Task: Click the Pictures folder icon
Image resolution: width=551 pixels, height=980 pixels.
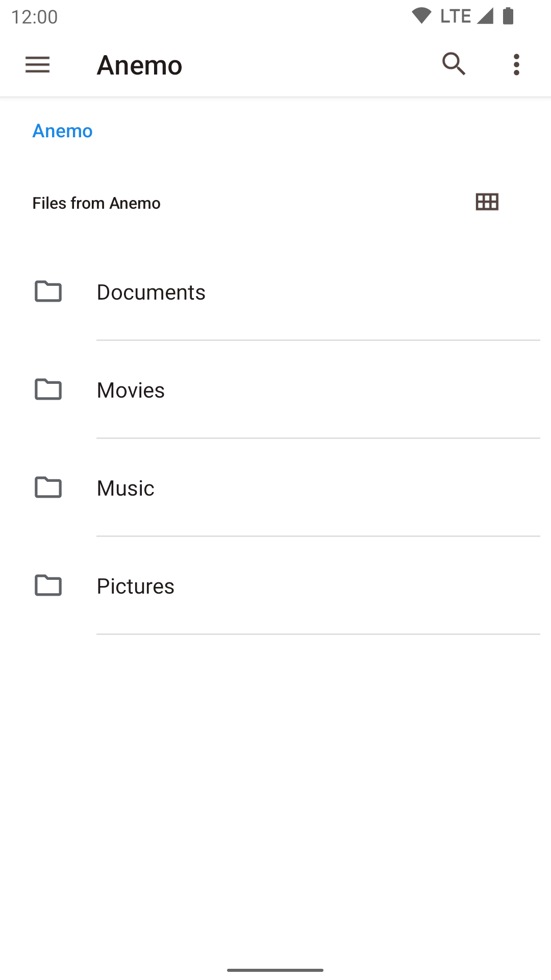Action: (x=48, y=585)
